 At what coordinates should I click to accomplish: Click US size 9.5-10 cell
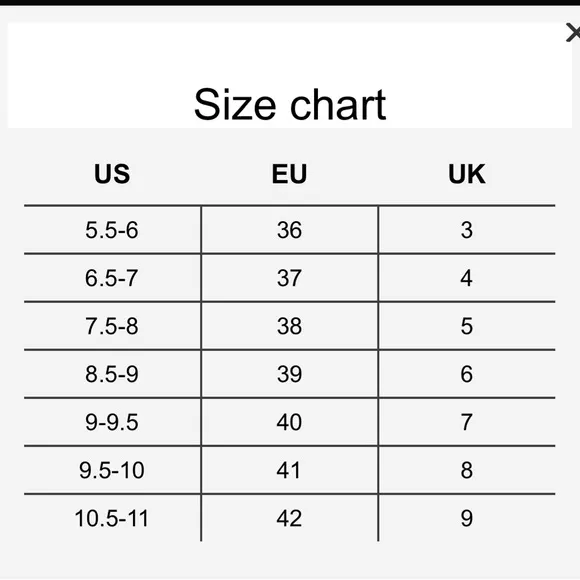coord(112,470)
